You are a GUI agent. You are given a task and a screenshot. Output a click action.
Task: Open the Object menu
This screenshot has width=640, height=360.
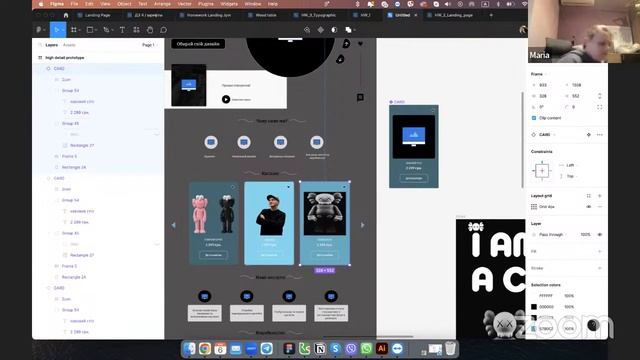124,4
